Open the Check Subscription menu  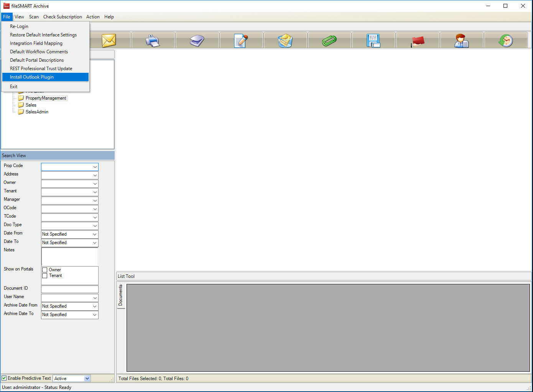point(63,17)
